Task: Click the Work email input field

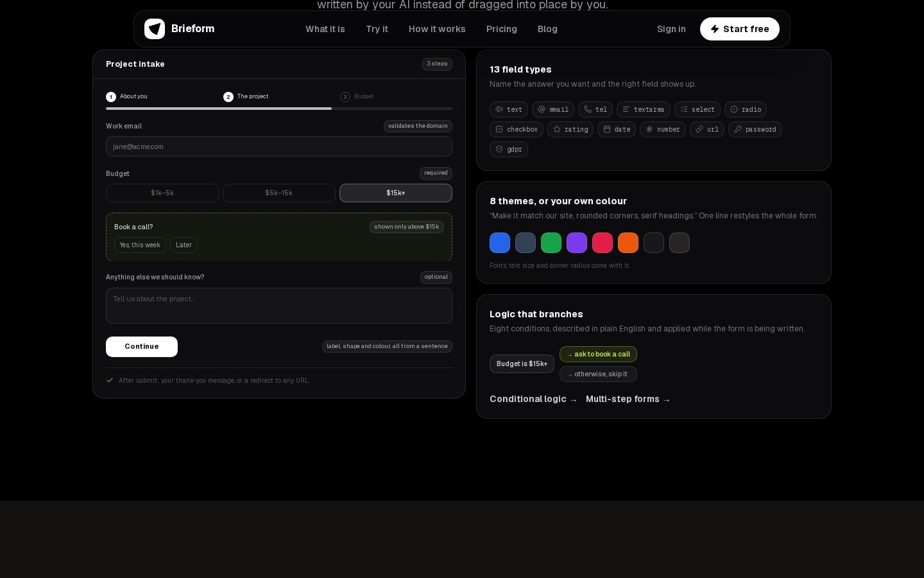Action: click(x=279, y=146)
